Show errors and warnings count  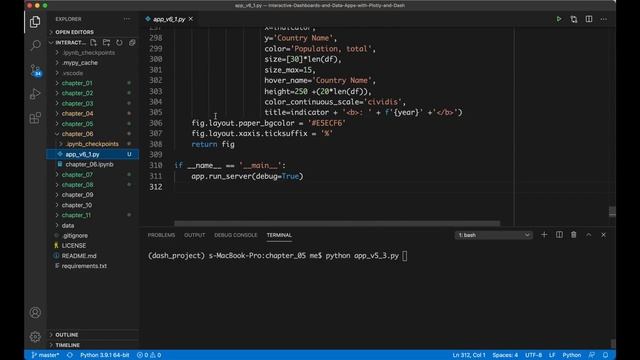pos(149,355)
